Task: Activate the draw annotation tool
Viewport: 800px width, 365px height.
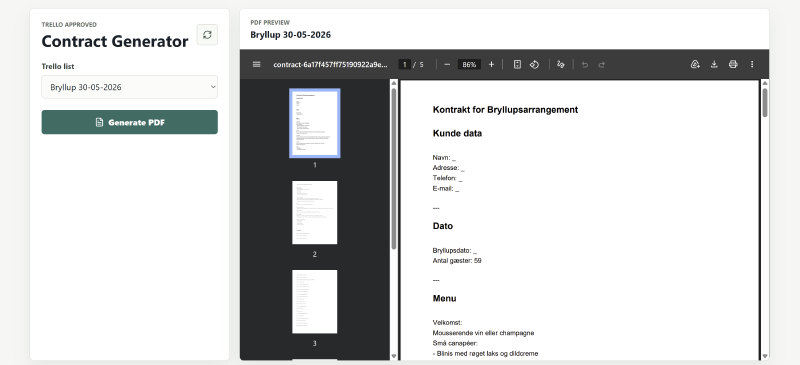Action: tap(561, 64)
